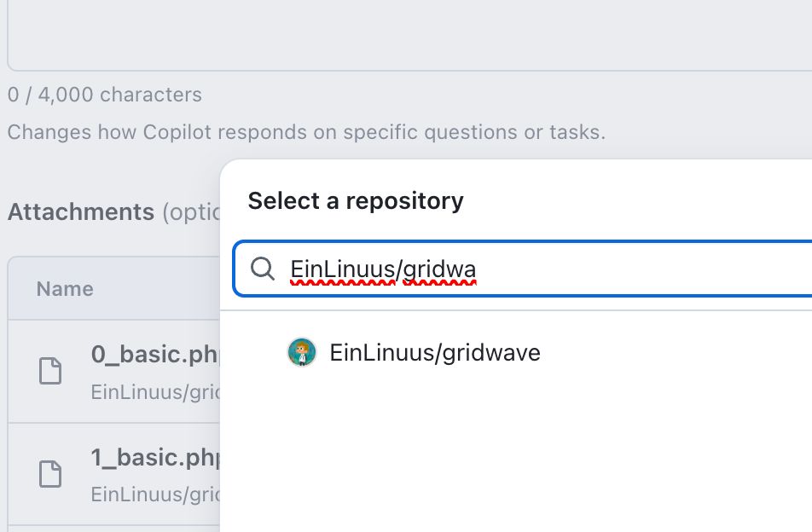Click the Copilot responds description text

click(x=306, y=132)
